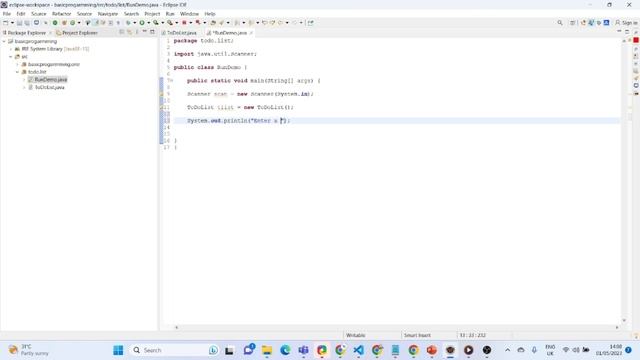Expand ToDoList.java in the tree
Screen dimensions: 640x360
tap(24, 87)
